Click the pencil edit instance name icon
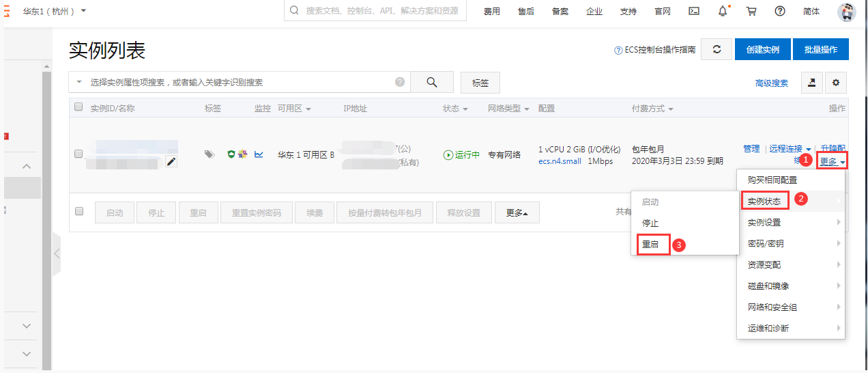 (x=171, y=161)
